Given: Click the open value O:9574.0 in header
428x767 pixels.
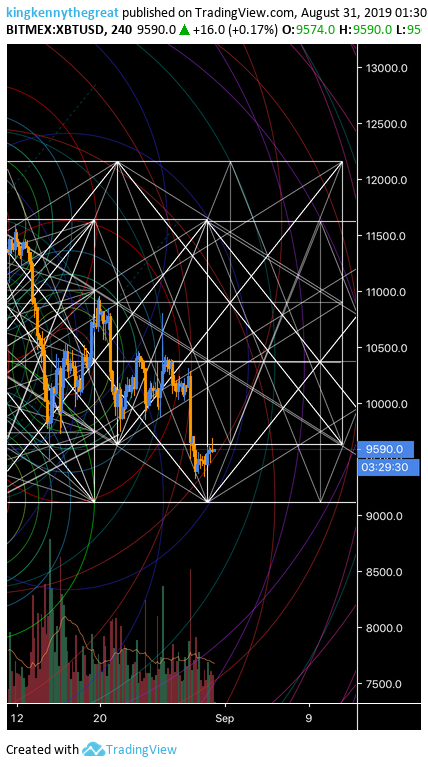Looking at the screenshot, I should pos(308,30).
